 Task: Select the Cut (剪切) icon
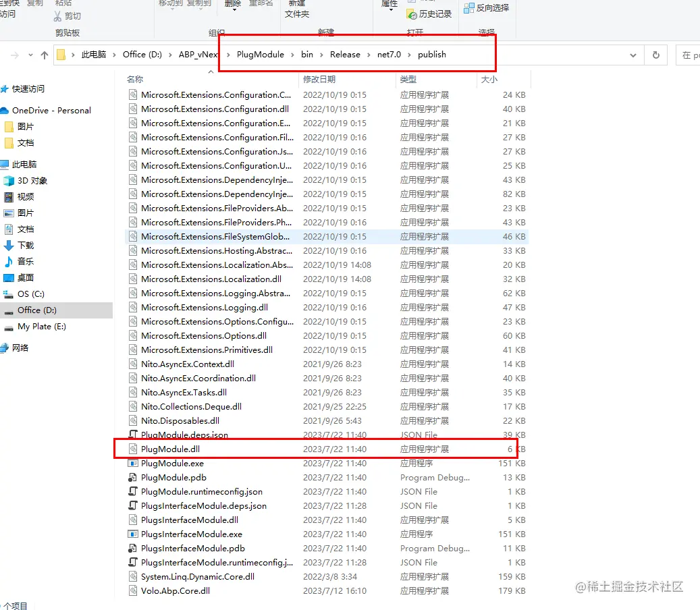68,16
